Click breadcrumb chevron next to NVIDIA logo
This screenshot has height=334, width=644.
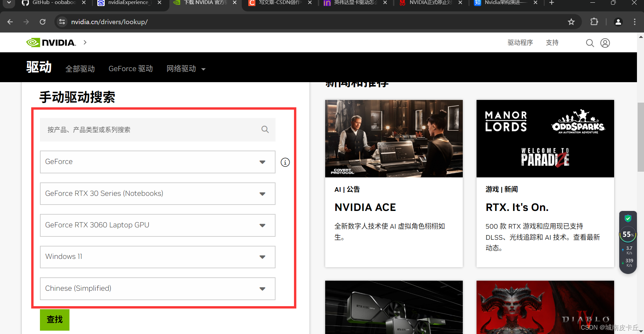[85, 42]
